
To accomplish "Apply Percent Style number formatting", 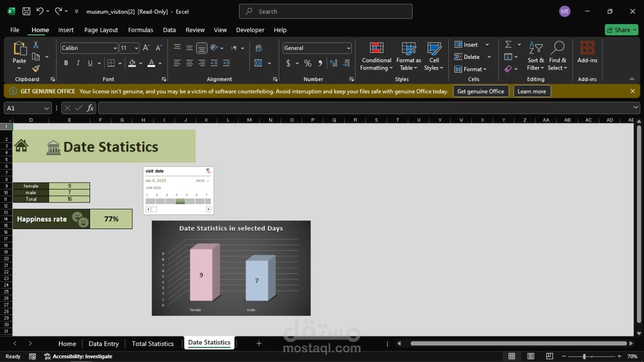I will (x=307, y=63).
